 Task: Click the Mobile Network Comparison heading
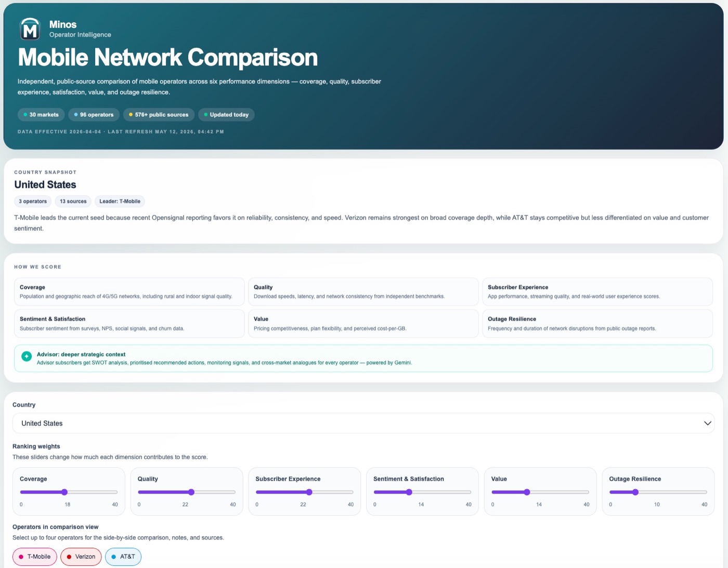168,58
